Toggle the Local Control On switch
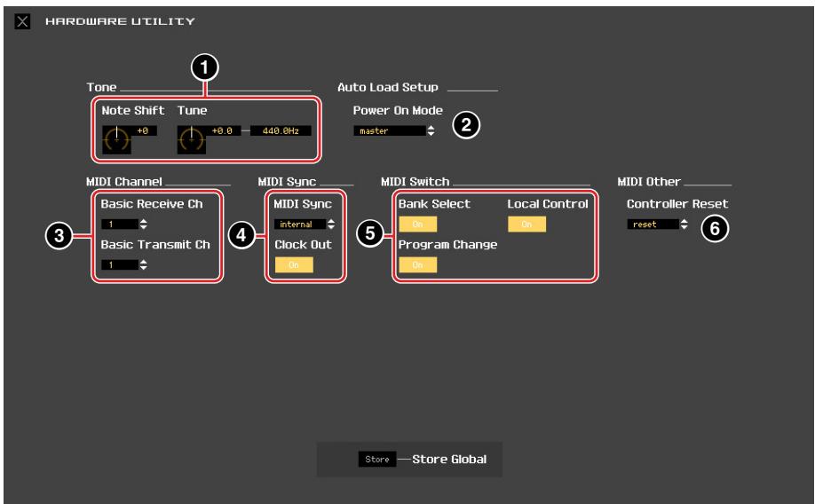 coord(527,224)
